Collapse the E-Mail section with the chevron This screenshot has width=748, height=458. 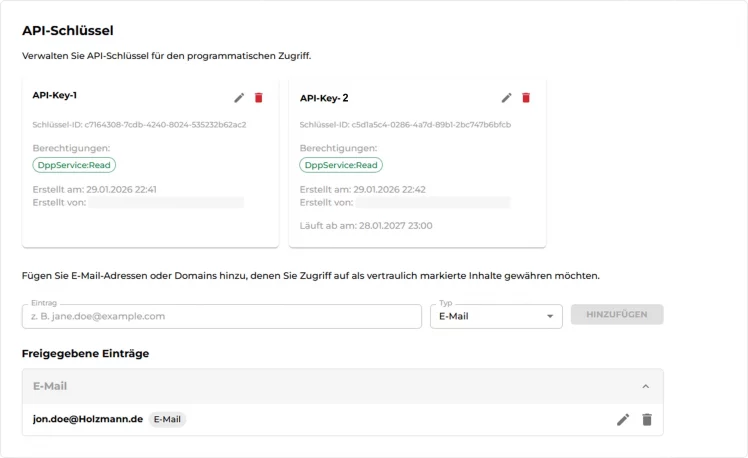point(645,386)
